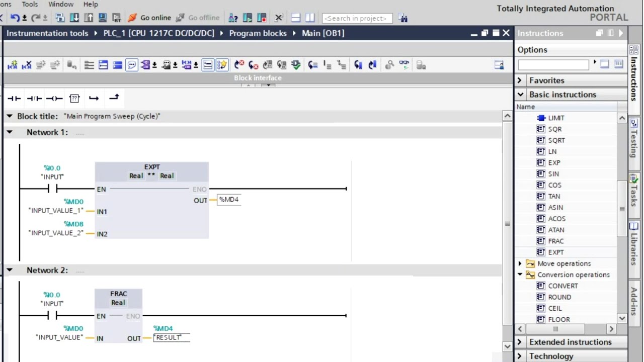Viewport: 644px width, 362px height.
Task: Click the Compile icon in top toolbar
Action: pyautogui.click(x=60, y=18)
